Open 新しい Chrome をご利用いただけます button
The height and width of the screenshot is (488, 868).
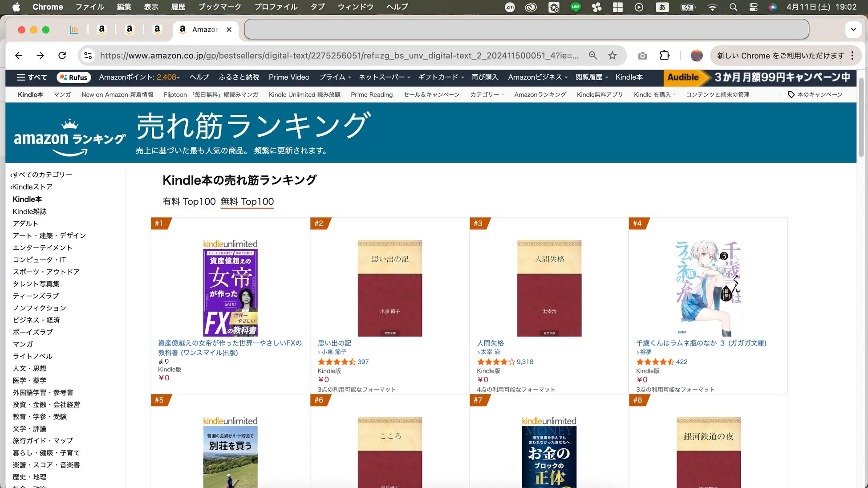[780, 56]
